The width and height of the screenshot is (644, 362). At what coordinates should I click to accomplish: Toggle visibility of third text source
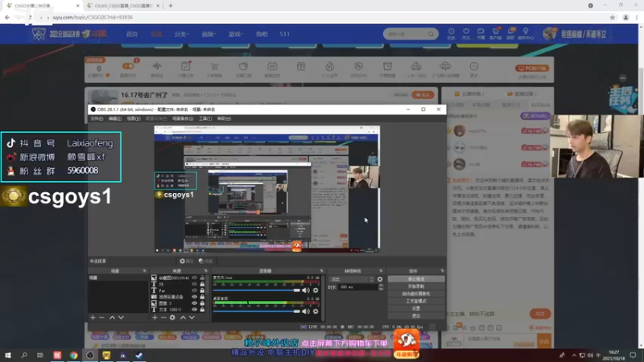click(x=195, y=290)
